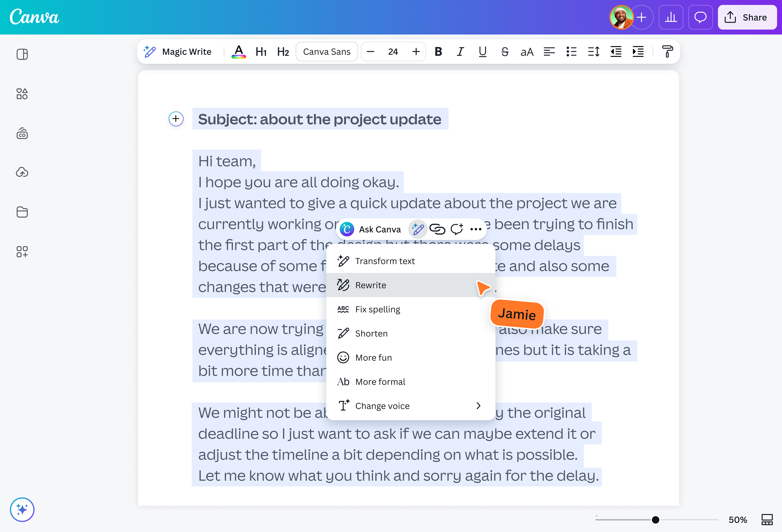Open more options three dots menu
Screen dimensions: 782x532
[476, 229]
